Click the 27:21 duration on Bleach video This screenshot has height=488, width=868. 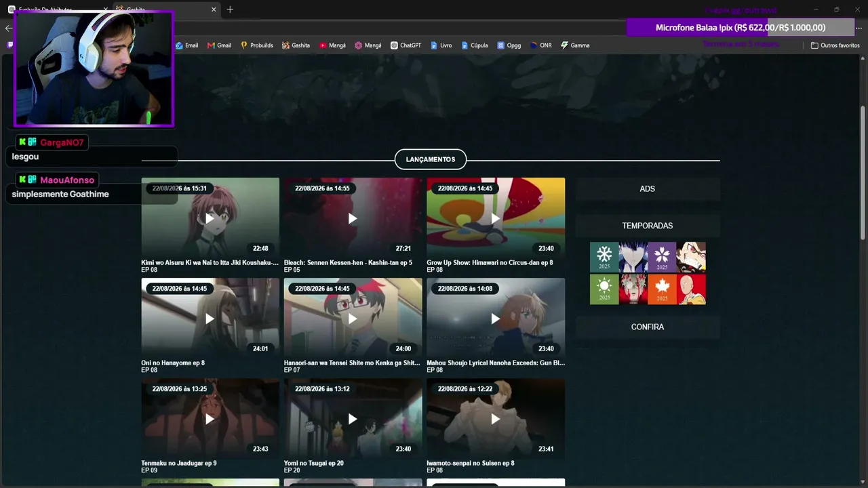coord(403,248)
